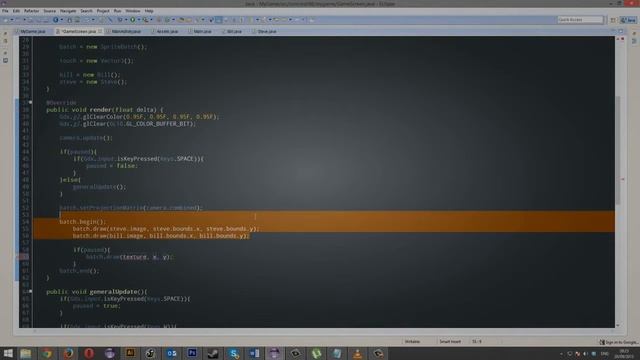
Task: Open uTorrent from the taskbar
Action: point(316,353)
